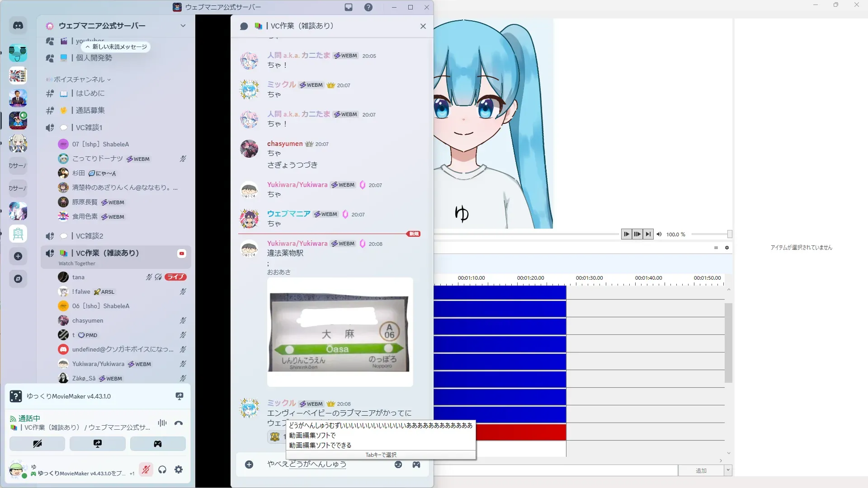Image resolution: width=868 pixels, height=488 pixels.
Task: Click the 追加 button
Action: 701,470
